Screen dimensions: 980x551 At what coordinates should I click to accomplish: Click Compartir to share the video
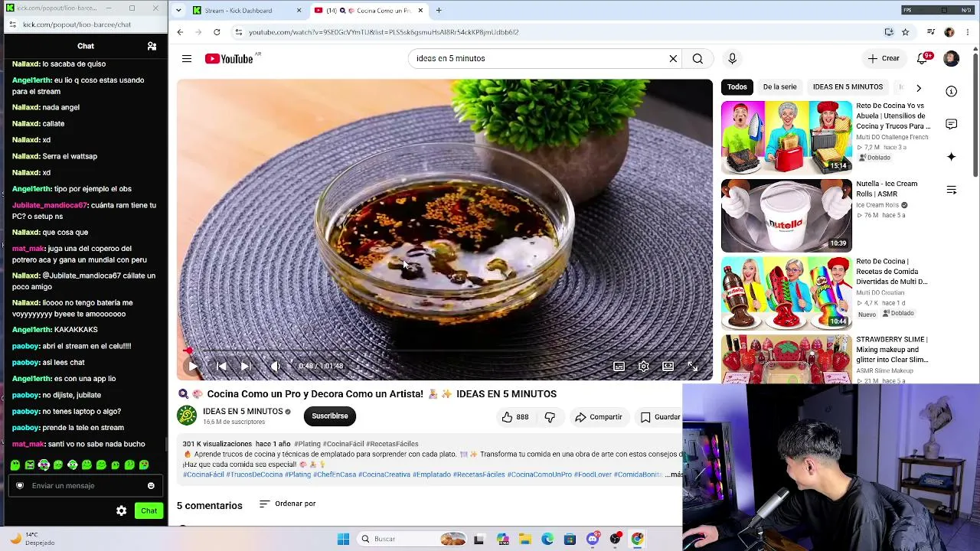[x=599, y=417]
